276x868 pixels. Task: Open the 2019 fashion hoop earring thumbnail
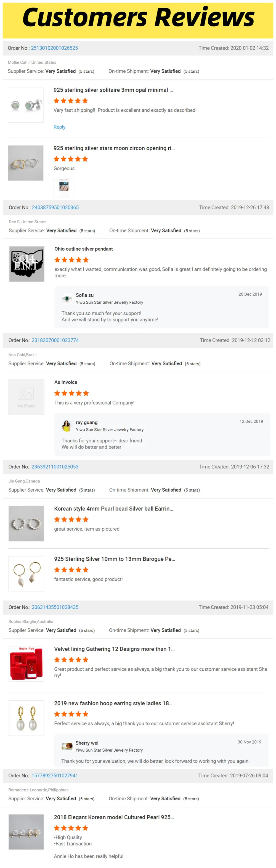coord(26,718)
